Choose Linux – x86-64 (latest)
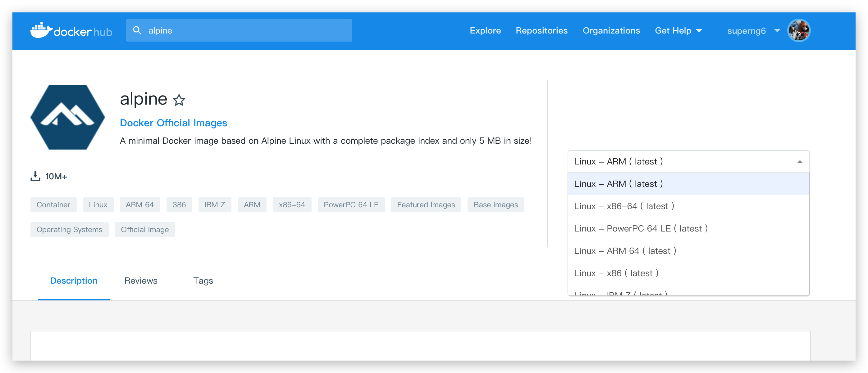Viewport: 868px width, 373px height. (x=688, y=206)
